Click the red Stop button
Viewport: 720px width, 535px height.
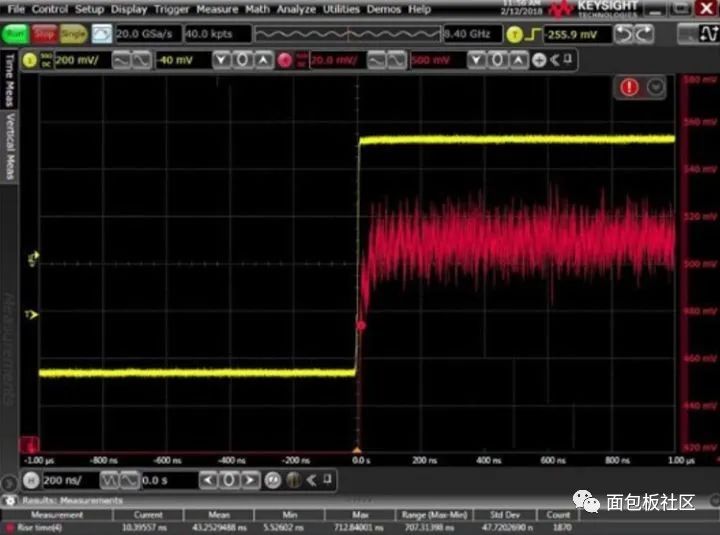click(x=44, y=34)
